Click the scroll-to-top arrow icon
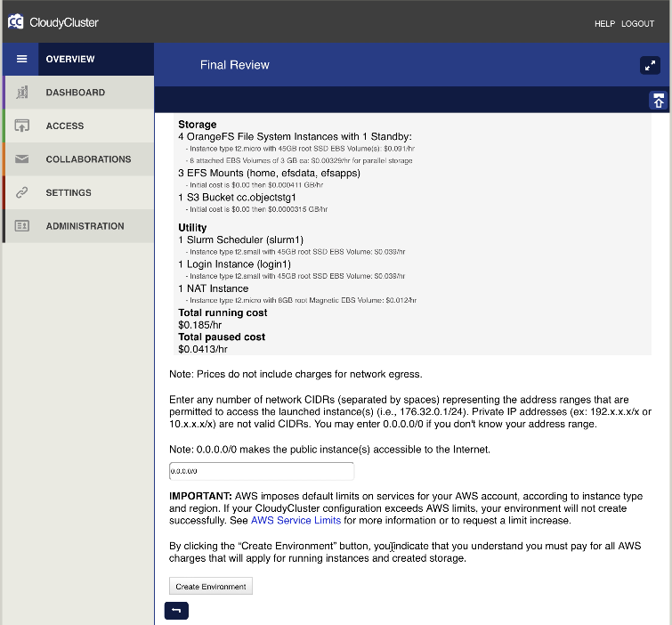The width and height of the screenshot is (672, 625). click(659, 101)
